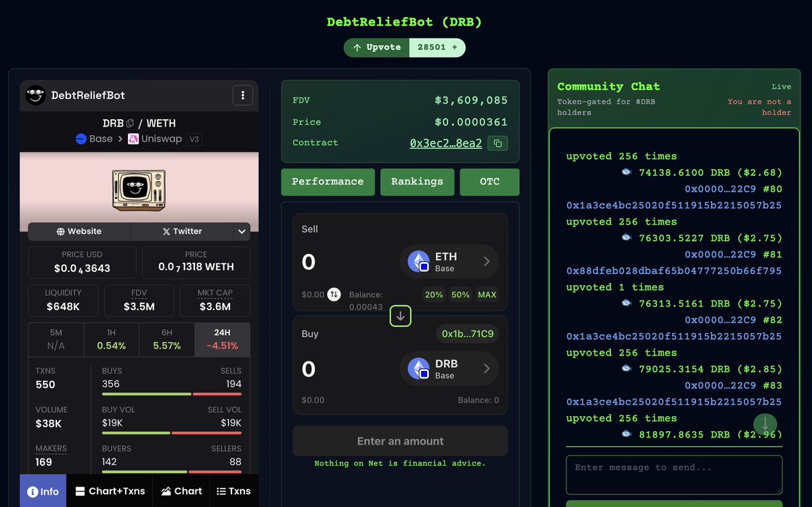Click the MKT CAP $3.6M box
Image resolution: width=812 pixels, height=507 pixels.
click(215, 301)
